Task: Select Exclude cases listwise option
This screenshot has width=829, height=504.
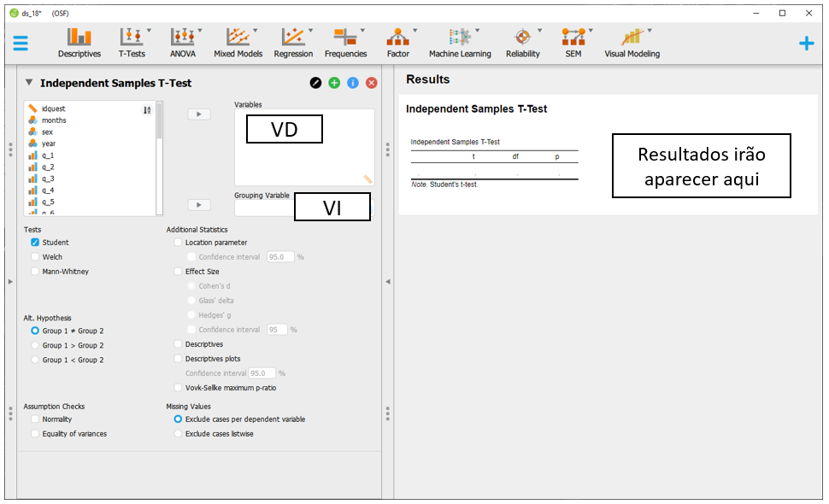Action: pyautogui.click(x=179, y=434)
